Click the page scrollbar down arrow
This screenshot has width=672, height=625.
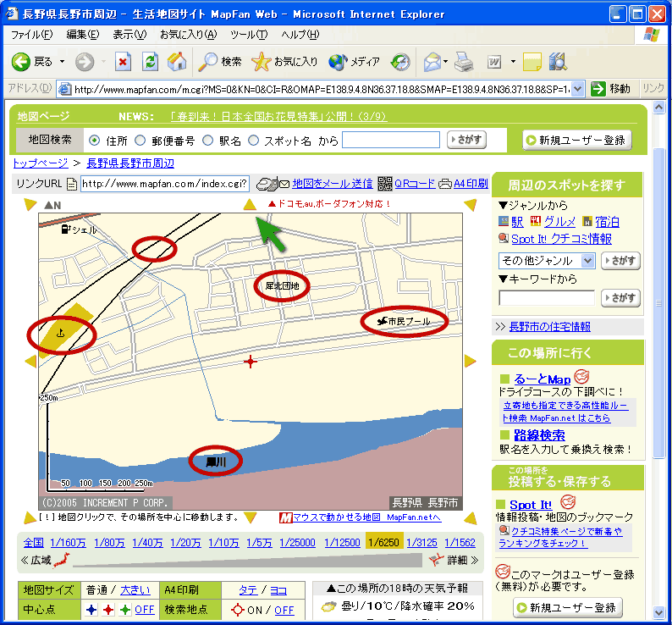tap(658, 612)
